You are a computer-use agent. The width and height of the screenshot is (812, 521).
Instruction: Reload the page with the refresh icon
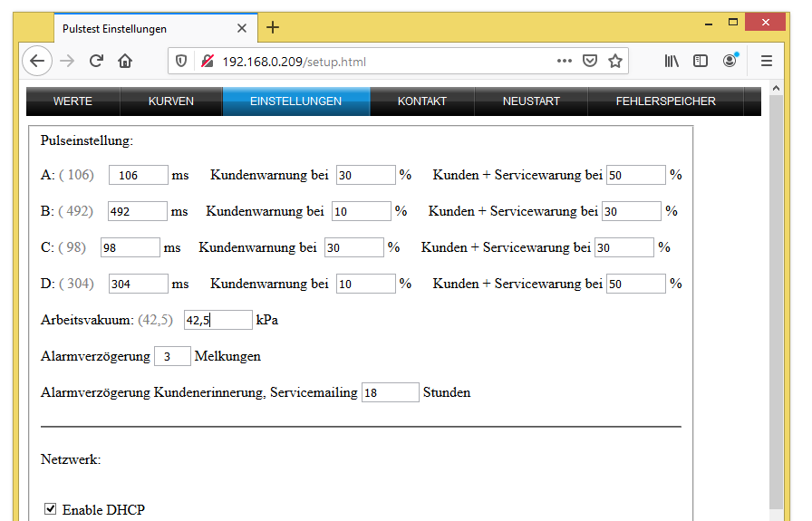click(96, 61)
